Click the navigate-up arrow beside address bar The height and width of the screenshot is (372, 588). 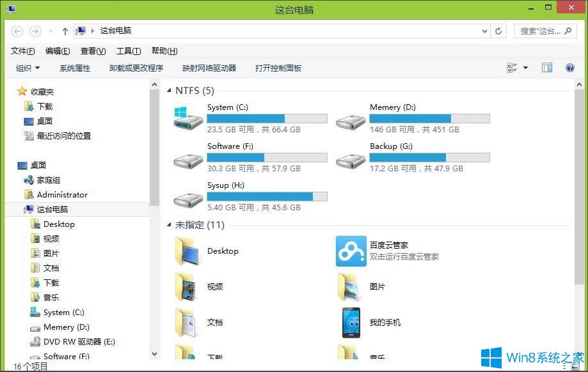point(65,30)
